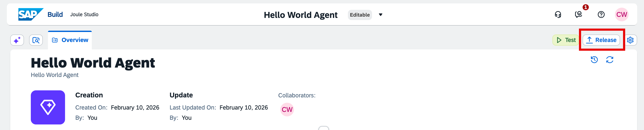Screen dimensions: 644x130
Task: Click the sparkle AI assistant icon
Action: (x=17, y=40)
